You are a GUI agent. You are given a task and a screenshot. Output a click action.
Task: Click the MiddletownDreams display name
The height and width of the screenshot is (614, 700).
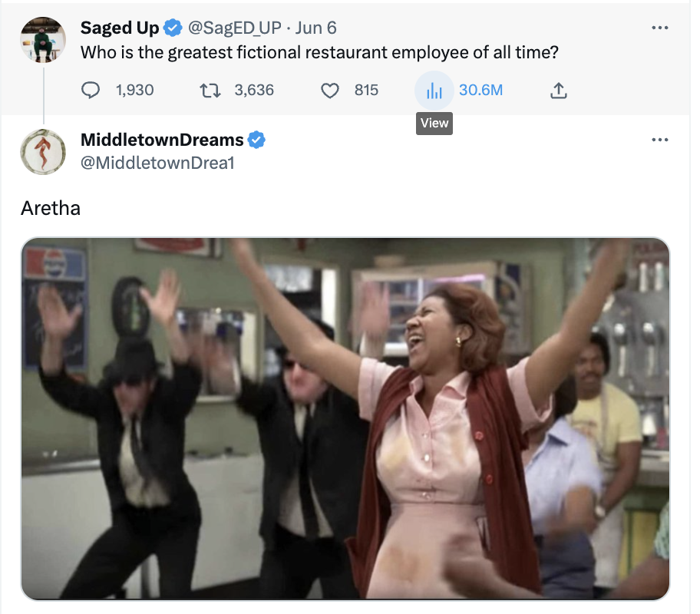[x=162, y=140]
